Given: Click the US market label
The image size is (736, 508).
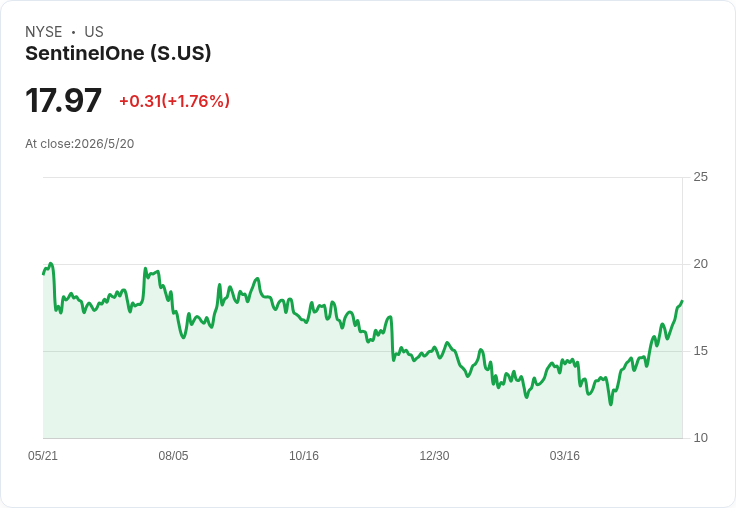Looking at the screenshot, I should click(x=94, y=32).
